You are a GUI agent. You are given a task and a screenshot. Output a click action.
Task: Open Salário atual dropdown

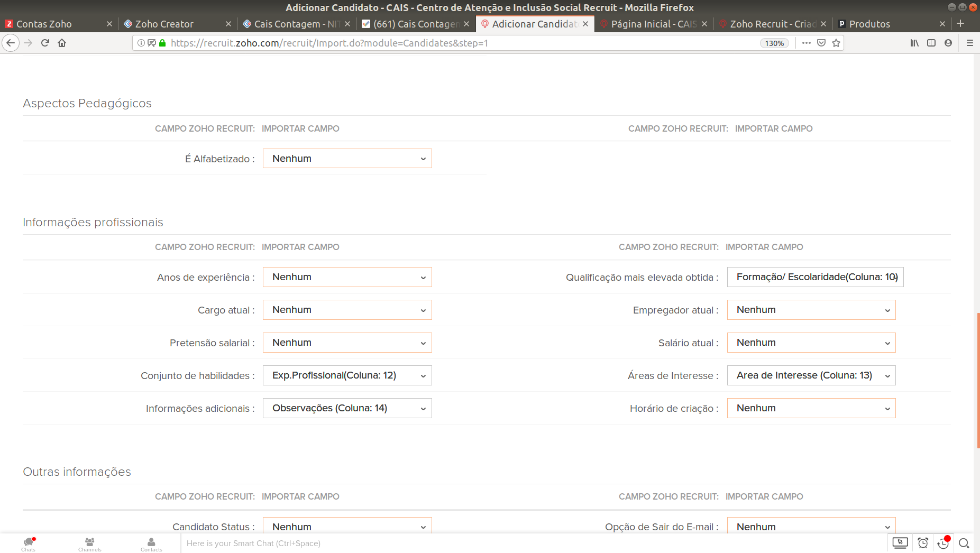[x=811, y=343]
